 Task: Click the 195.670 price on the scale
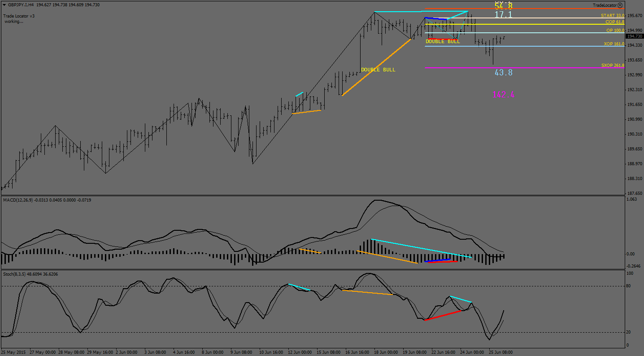point(635,16)
